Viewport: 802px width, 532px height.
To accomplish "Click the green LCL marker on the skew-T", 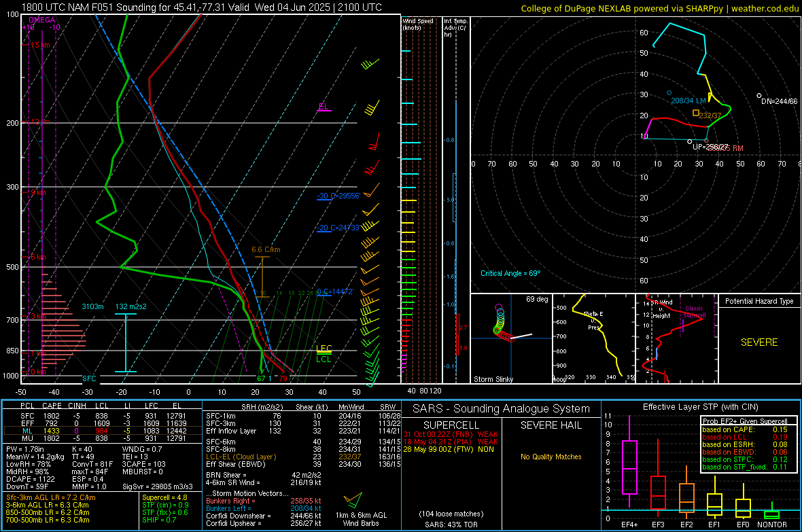I will 324,359.
